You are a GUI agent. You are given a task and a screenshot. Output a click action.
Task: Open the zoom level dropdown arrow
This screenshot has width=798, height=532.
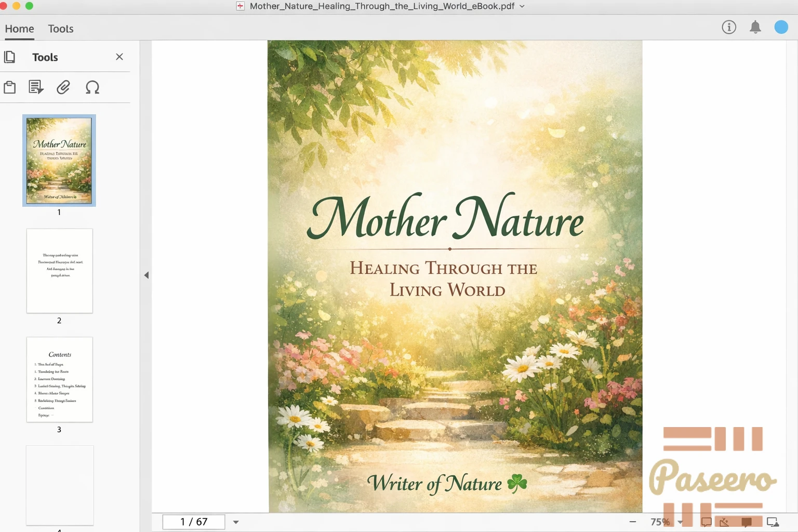pyautogui.click(x=680, y=522)
